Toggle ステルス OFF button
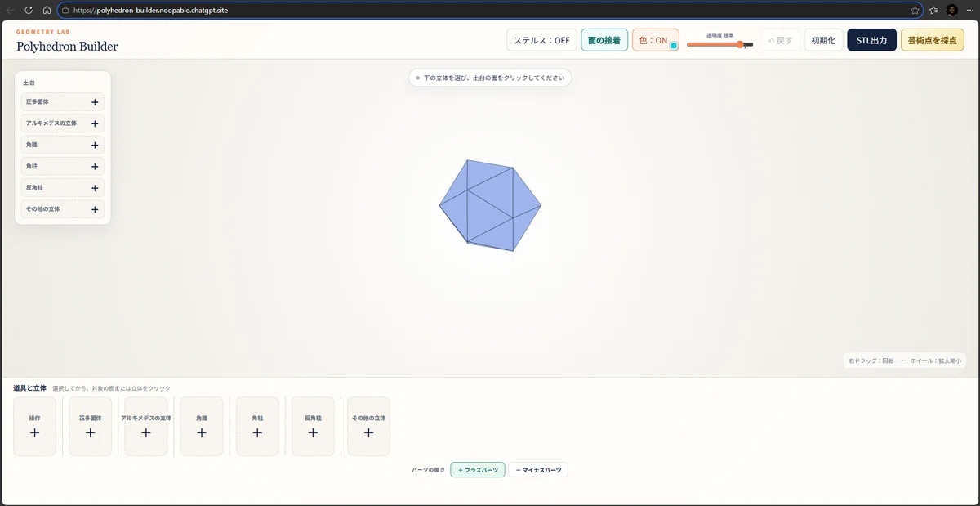Viewport: 980px width, 506px height. [541, 40]
